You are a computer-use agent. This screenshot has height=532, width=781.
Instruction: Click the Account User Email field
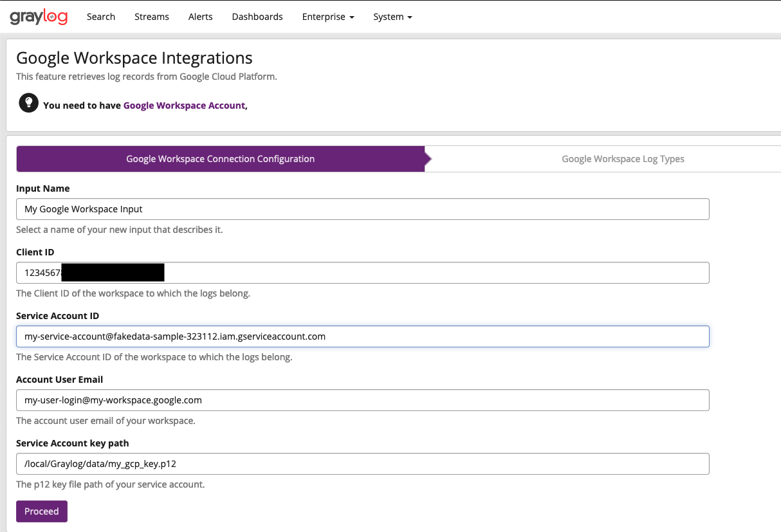pyautogui.click(x=362, y=399)
